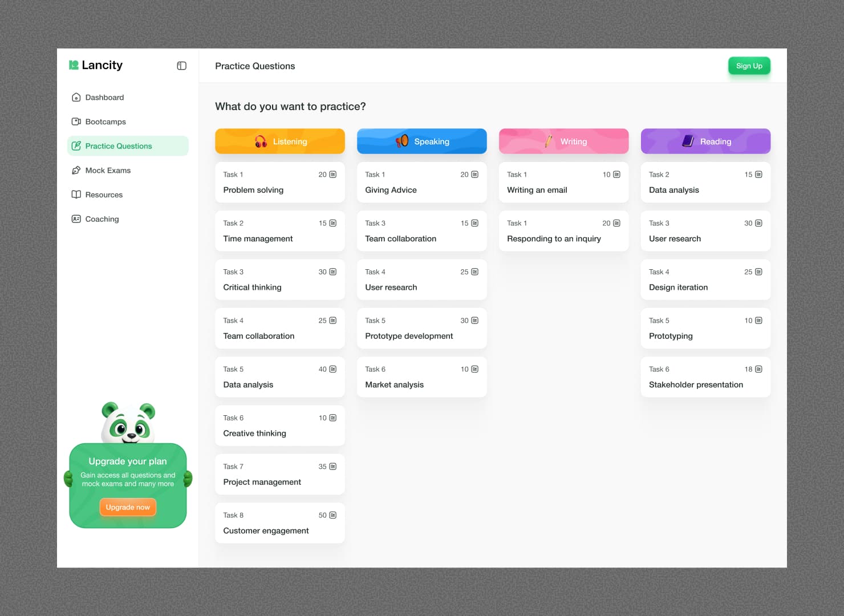
Task: Open Task 8 Customer engagement
Action: point(279,523)
